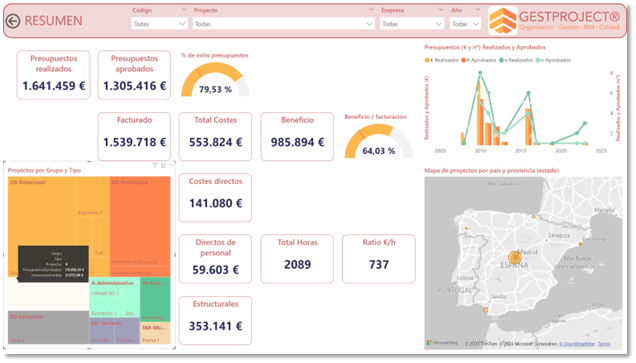Click the Mapa de proyectos por país title
The image size is (636, 363).
[492, 170]
